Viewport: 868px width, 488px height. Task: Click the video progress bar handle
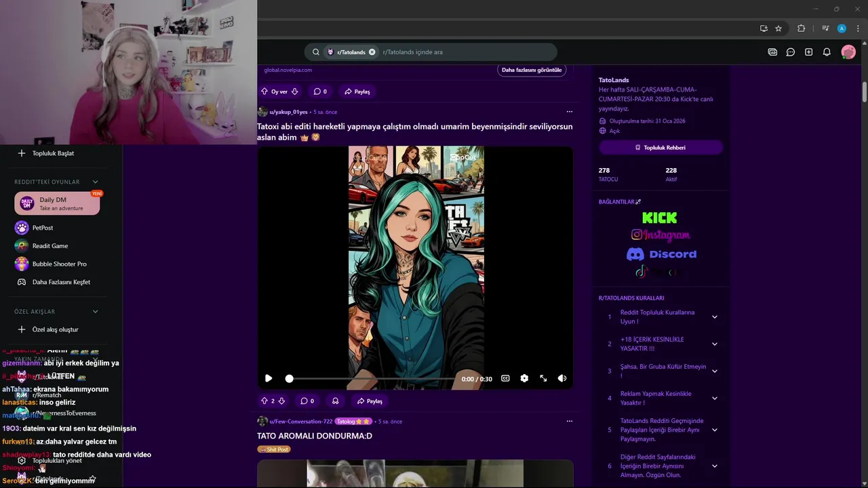[x=290, y=379]
